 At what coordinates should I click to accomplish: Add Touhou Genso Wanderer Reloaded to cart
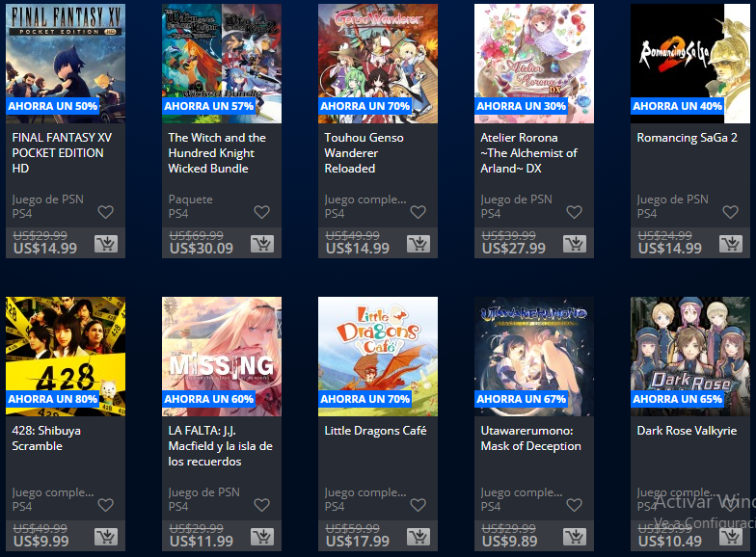[x=418, y=244]
